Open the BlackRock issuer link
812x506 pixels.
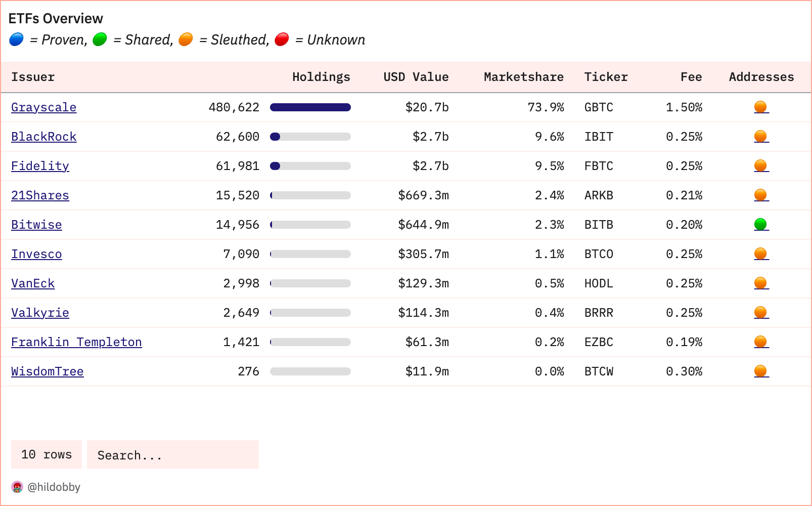tap(44, 137)
